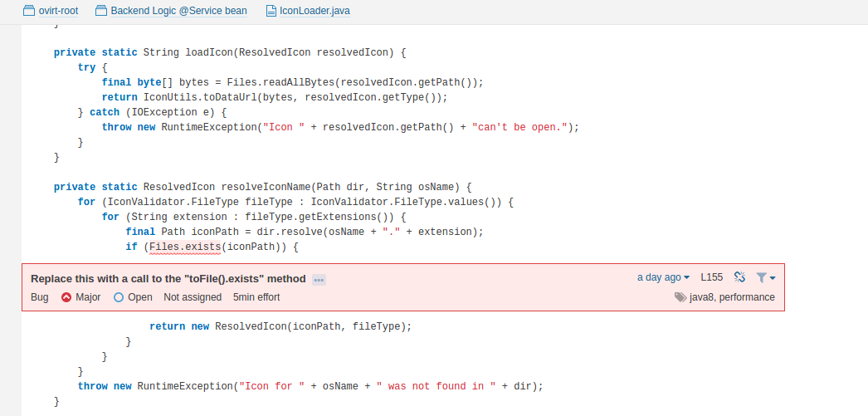Viewport: 868px width, 416px height.
Task: Click the 5min effort label
Action: pos(256,297)
